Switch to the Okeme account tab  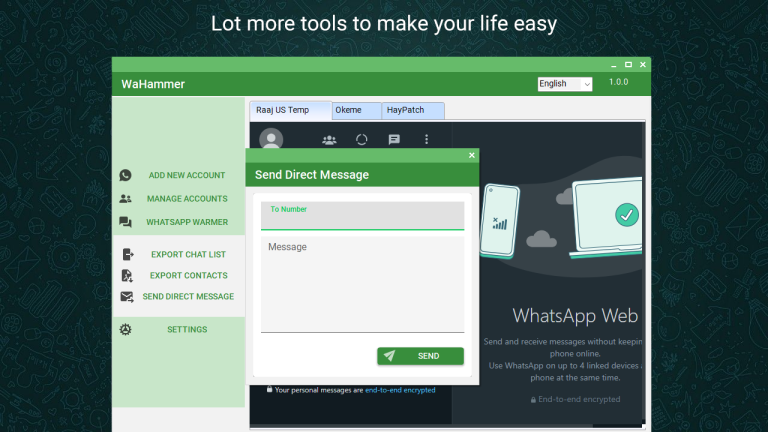[x=356, y=110]
